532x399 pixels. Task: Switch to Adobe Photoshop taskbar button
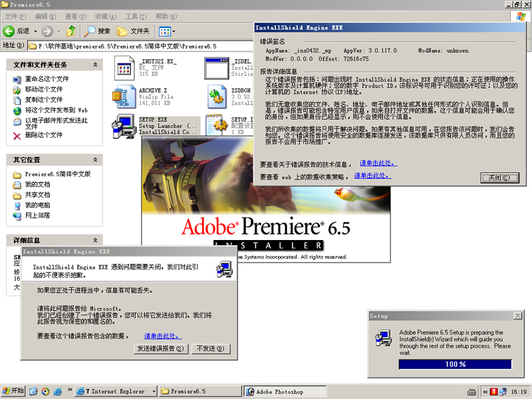coord(285,392)
